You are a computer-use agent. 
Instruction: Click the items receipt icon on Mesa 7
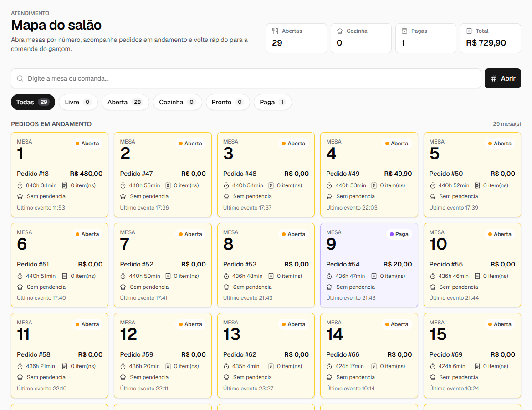tap(168, 276)
